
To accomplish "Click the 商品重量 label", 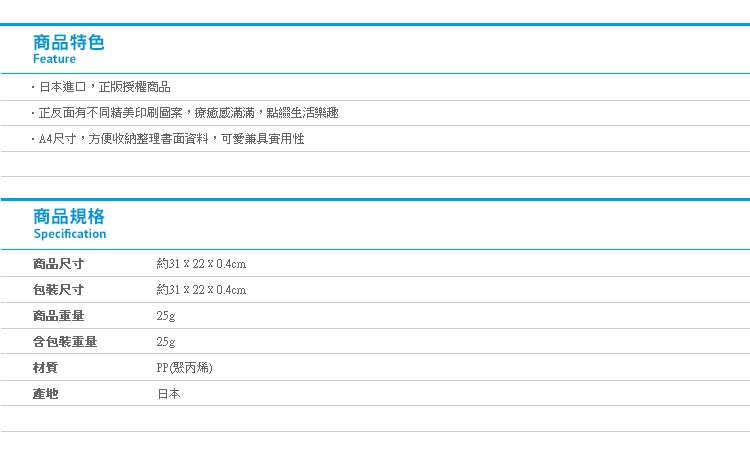I will pyautogui.click(x=58, y=316).
